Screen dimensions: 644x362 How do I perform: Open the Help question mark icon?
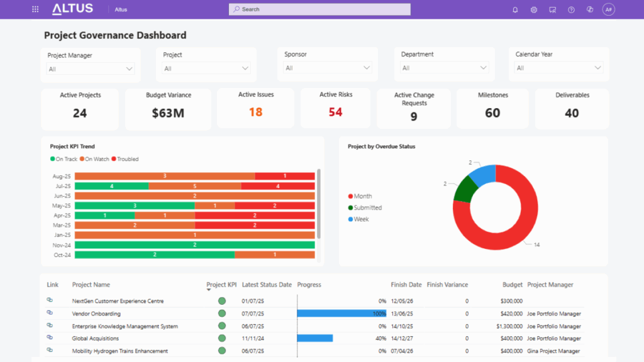(570, 9)
